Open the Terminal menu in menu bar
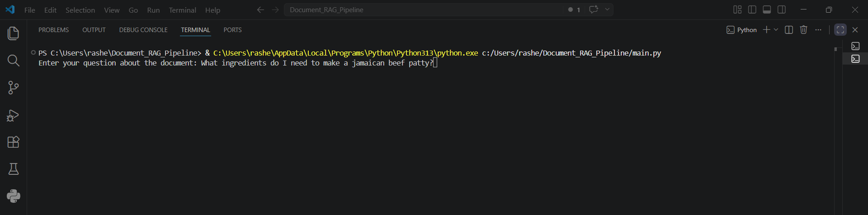This screenshot has width=868, height=215. (x=182, y=10)
